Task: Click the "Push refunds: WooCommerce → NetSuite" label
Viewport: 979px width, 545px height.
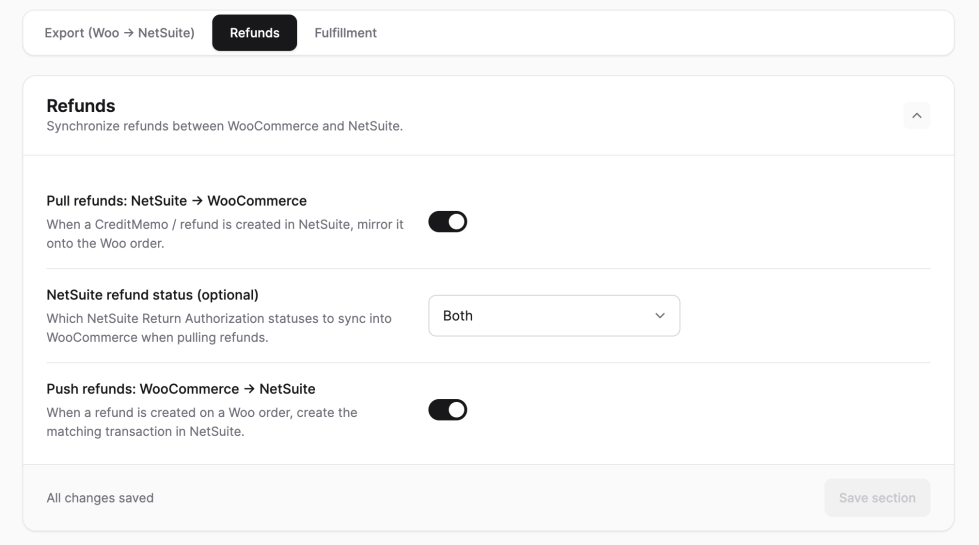Action: click(x=181, y=389)
